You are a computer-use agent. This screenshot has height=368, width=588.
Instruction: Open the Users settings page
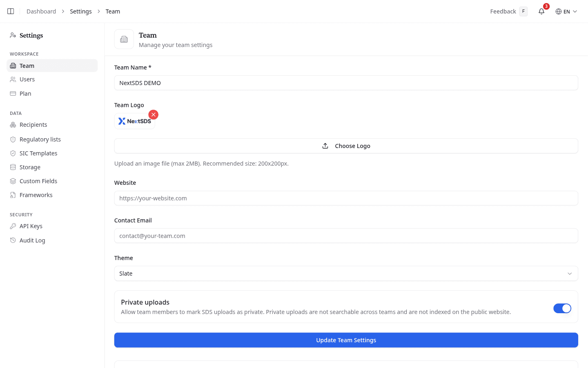[x=52, y=79]
